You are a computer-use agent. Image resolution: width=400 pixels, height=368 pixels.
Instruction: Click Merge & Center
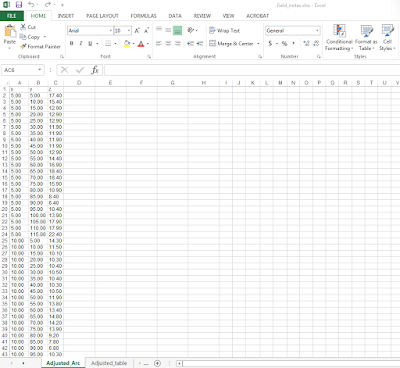[231, 43]
